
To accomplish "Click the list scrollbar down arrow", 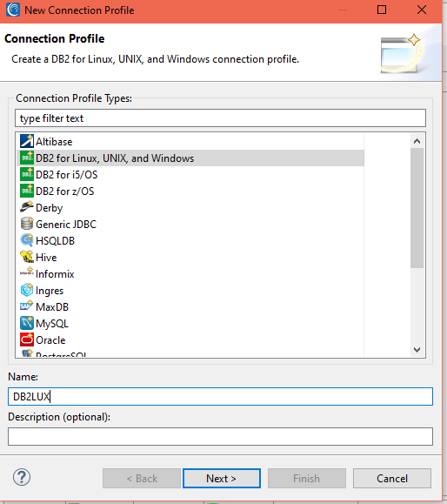I will 417,350.
